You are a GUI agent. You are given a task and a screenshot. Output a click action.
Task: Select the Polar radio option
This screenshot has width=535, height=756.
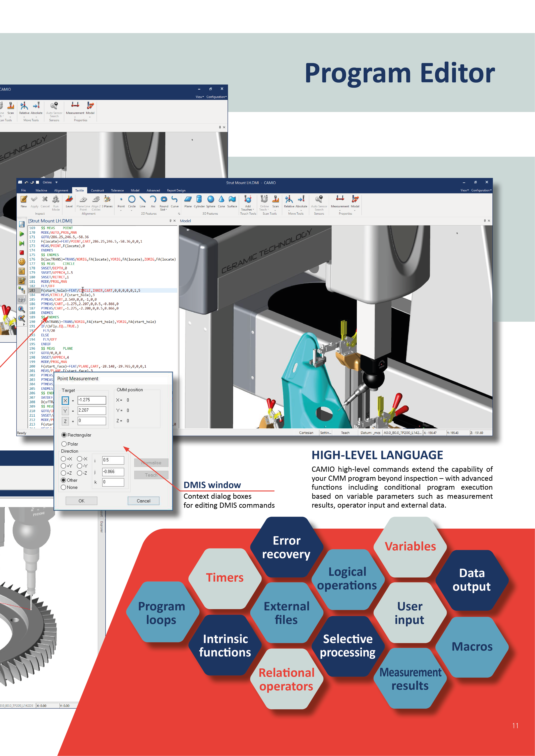pyautogui.click(x=64, y=444)
